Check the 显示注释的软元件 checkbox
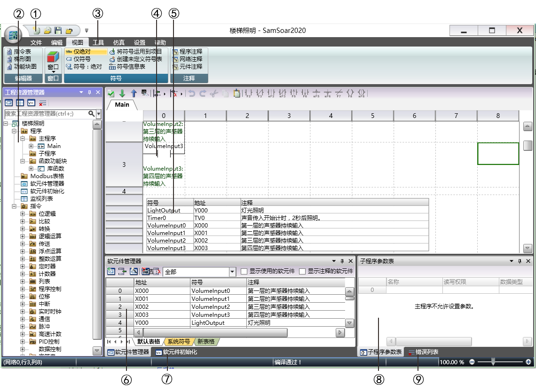This screenshot has height=392, width=536. (x=302, y=271)
